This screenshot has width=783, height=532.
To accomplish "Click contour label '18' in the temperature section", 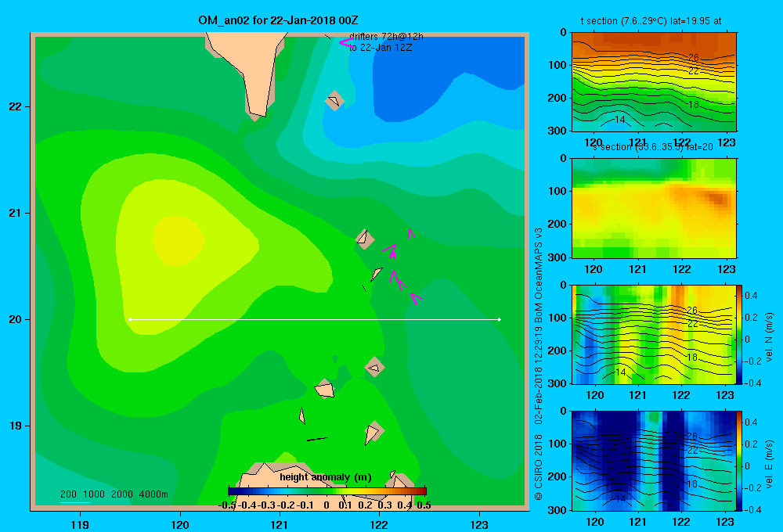I will pos(694,105).
